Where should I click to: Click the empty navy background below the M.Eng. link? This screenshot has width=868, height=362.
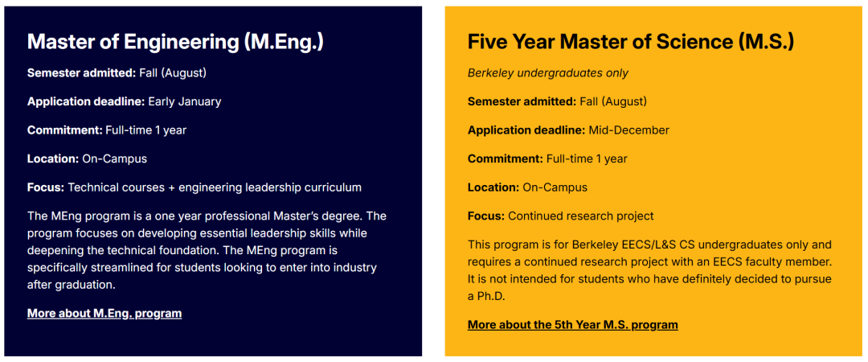(213, 339)
